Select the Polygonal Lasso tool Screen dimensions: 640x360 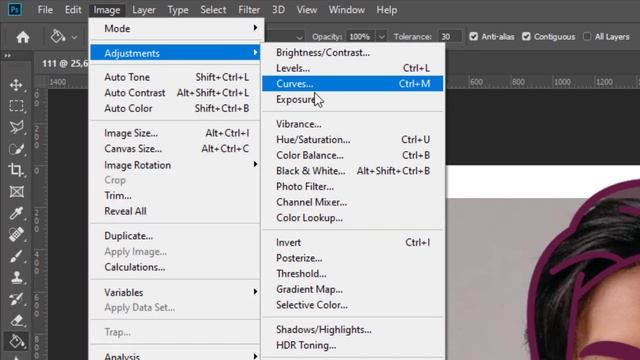[16, 127]
